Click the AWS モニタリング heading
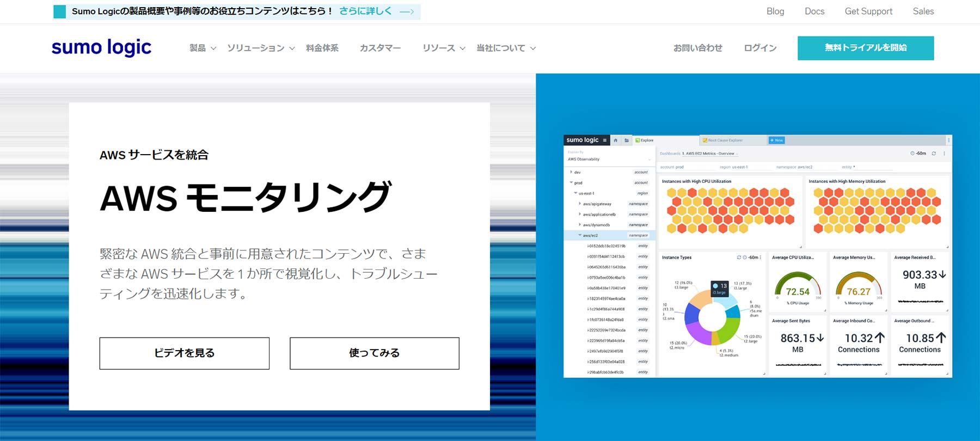980x441 pixels. [x=246, y=198]
